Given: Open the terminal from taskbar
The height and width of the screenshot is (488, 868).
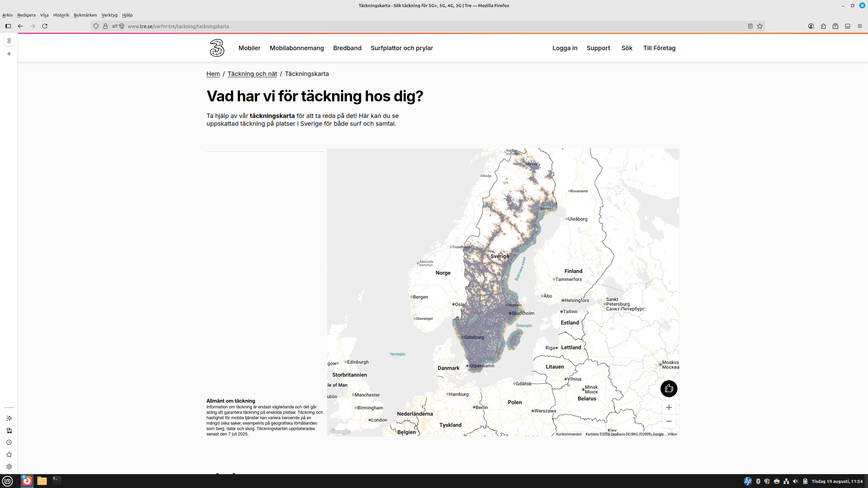Looking at the screenshot, I should [57, 481].
